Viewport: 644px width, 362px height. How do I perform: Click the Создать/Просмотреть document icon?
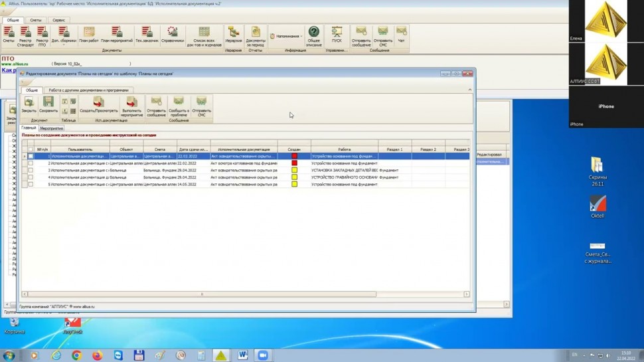coord(98,102)
